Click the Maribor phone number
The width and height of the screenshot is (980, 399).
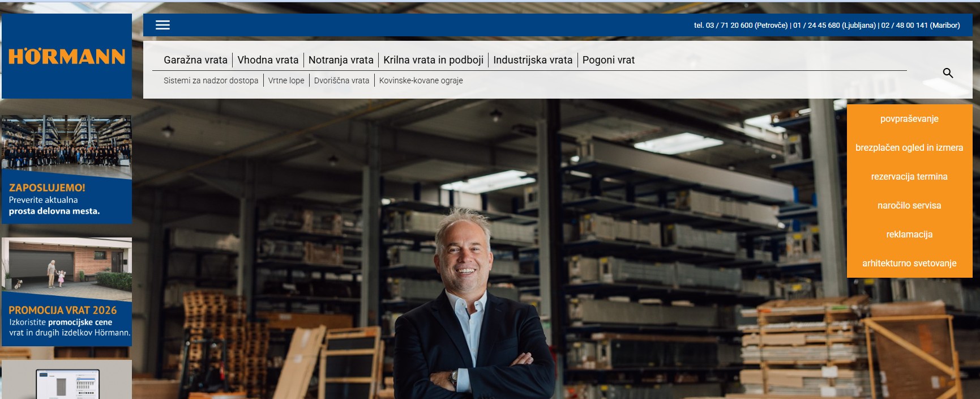pos(921,26)
